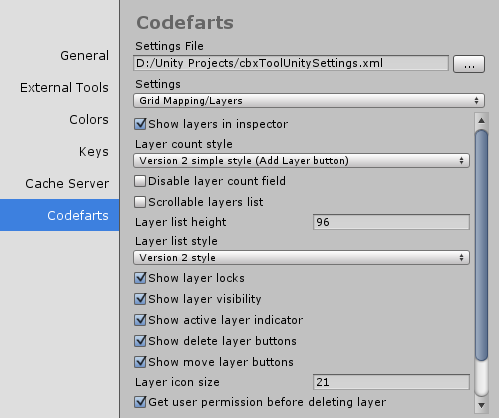
Task: Toggle Show layers in inspector checkbox
Action: pyautogui.click(x=140, y=124)
